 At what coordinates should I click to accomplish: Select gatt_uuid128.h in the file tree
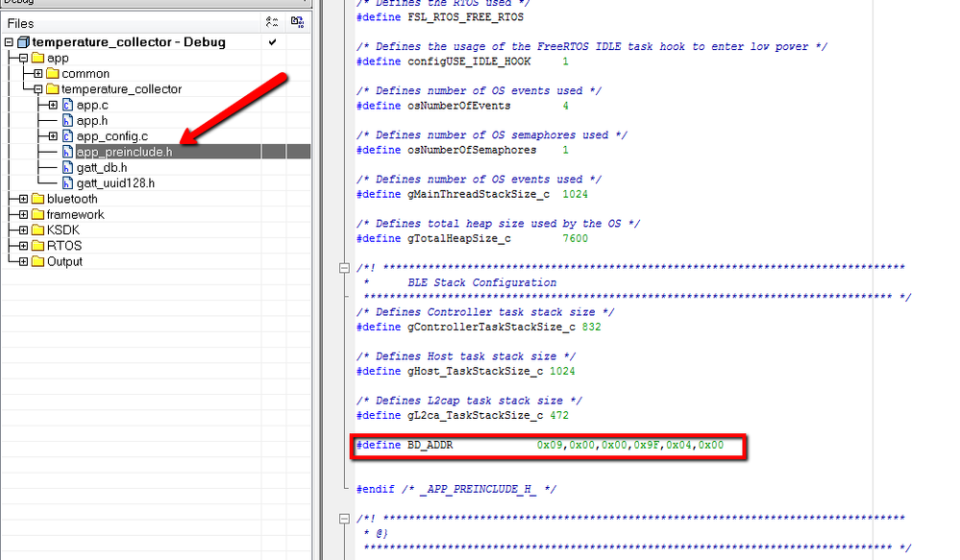tap(115, 183)
